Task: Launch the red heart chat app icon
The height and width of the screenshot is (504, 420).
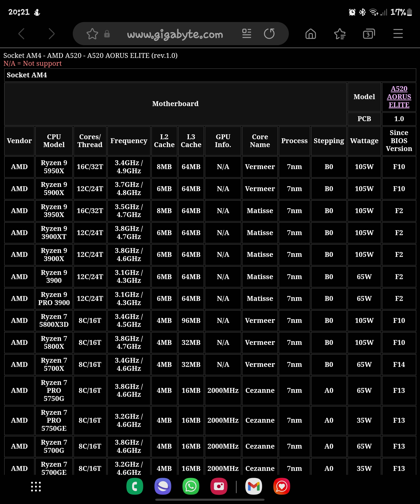Action: [282, 486]
